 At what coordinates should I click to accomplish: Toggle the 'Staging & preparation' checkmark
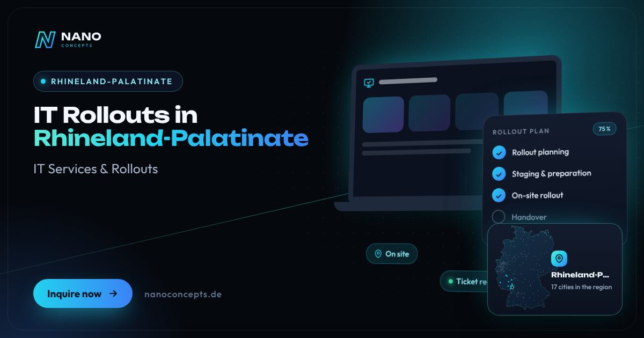499,174
